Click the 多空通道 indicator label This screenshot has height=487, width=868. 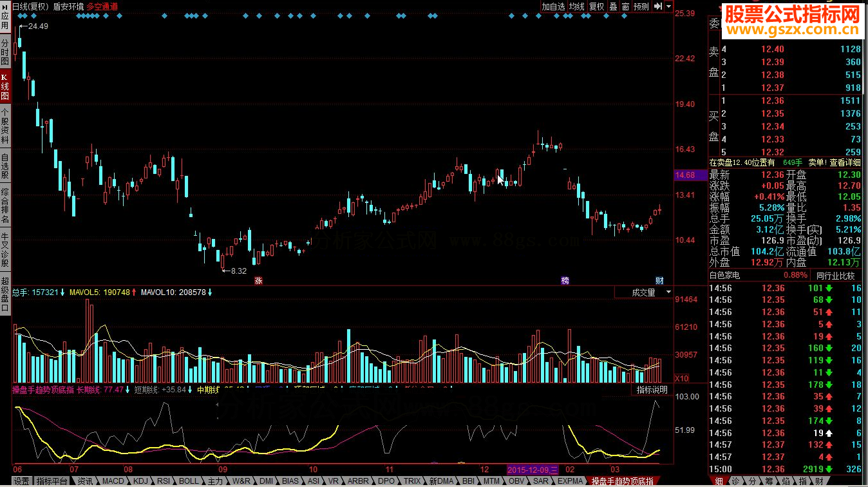pos(102,6)
